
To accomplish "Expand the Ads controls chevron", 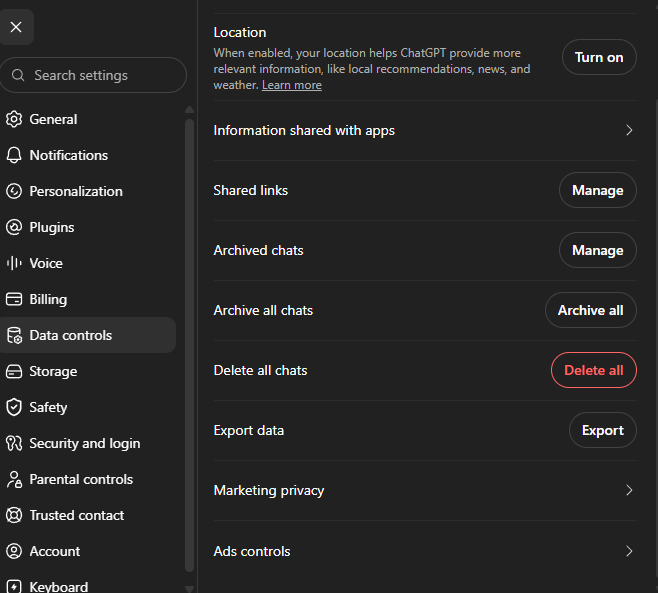I will 629,551.
